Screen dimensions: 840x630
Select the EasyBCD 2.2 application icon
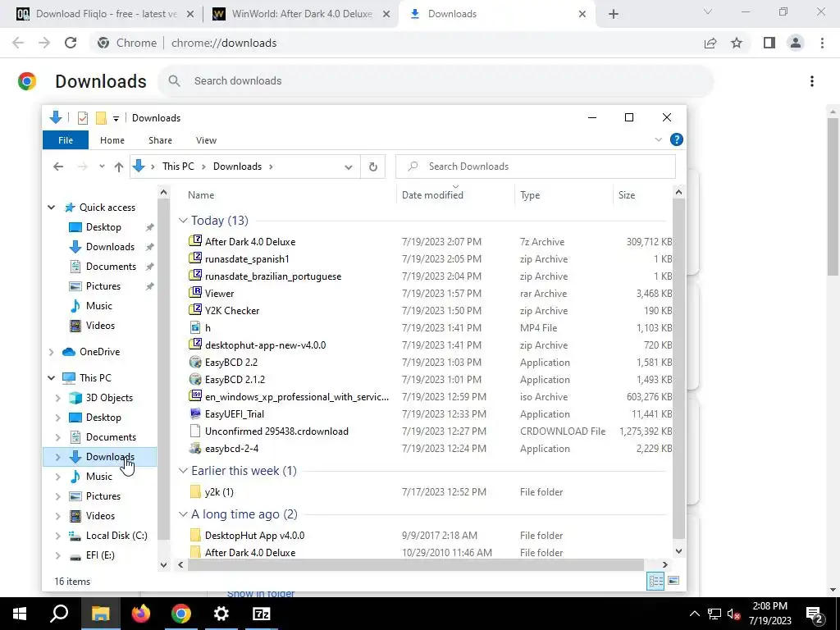click(195, 362)
